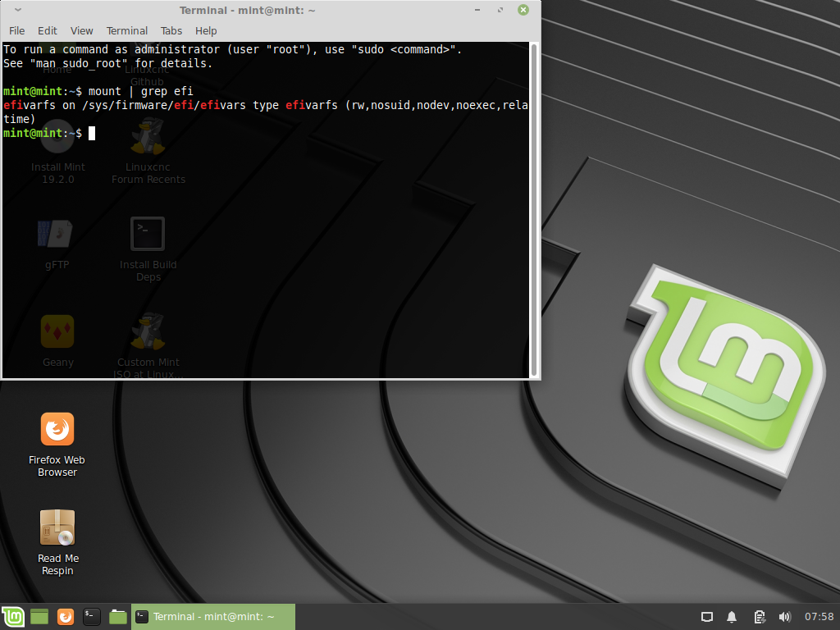840x630 pixels.
Task: Select the Read Me Respin desktop icon
Action: [57, 543]
